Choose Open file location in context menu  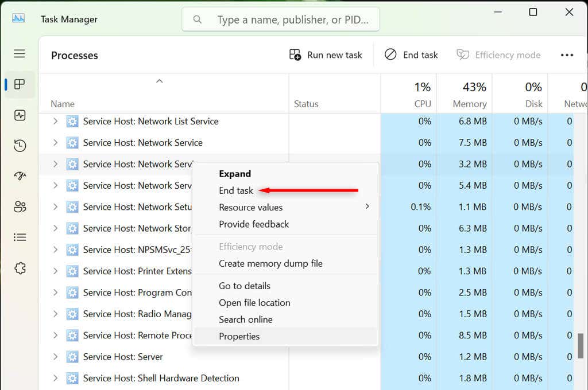click(x=254, y=302)
